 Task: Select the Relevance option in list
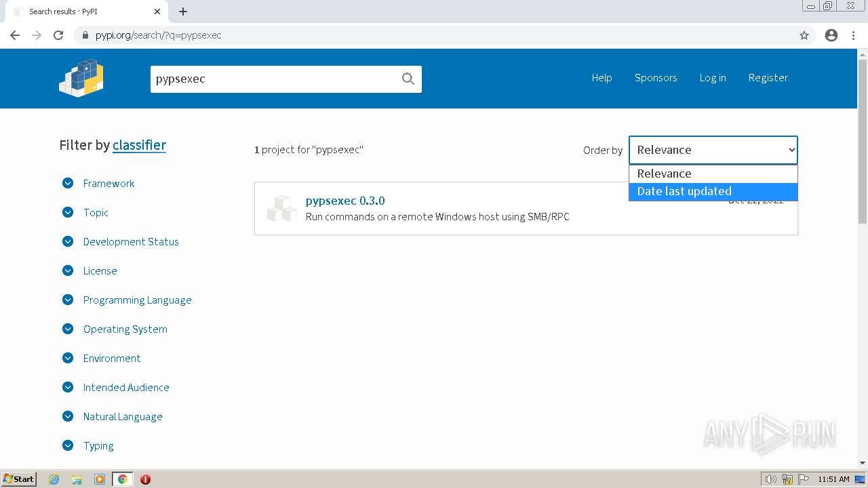[x=713, y=174]
